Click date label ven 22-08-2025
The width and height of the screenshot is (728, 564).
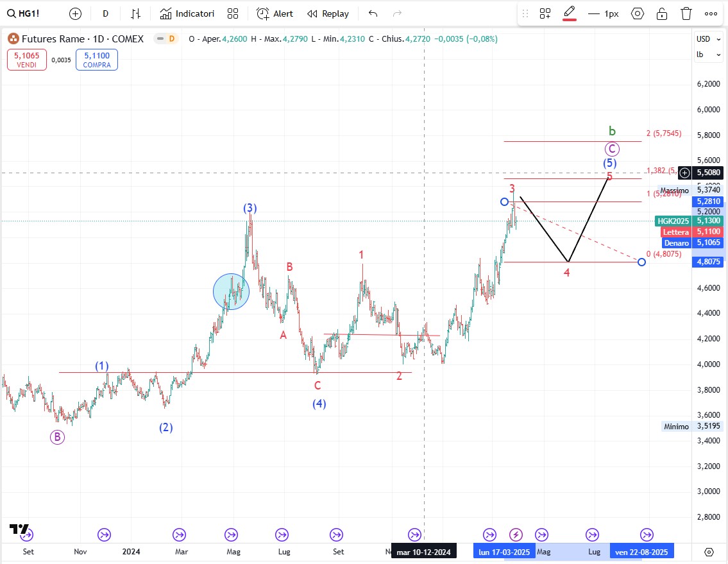[x=641, y=552]
